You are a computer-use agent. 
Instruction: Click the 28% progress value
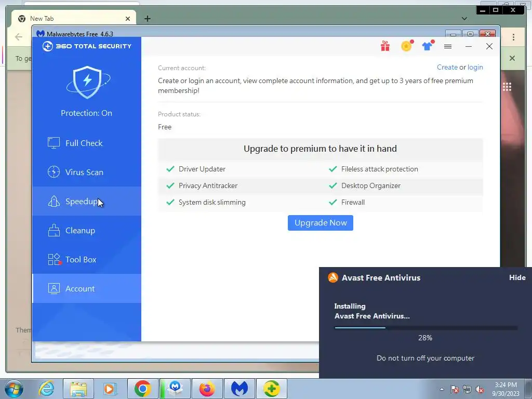(425, 338)
